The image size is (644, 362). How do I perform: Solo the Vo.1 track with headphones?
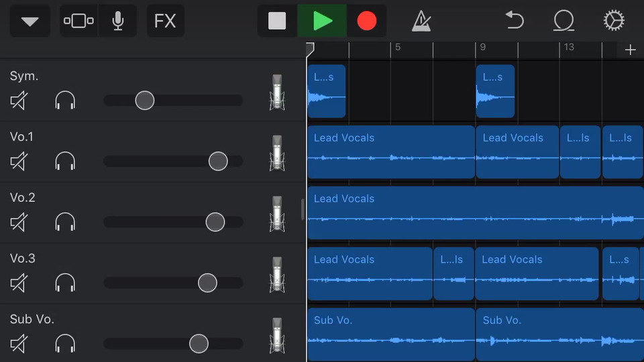pyautogui.click(x=65, y=162)
